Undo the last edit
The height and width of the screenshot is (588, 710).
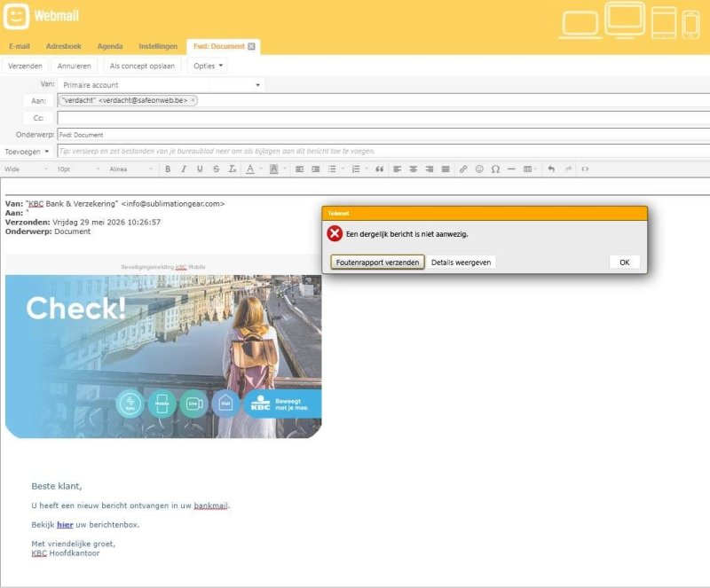tap(551, 169)
